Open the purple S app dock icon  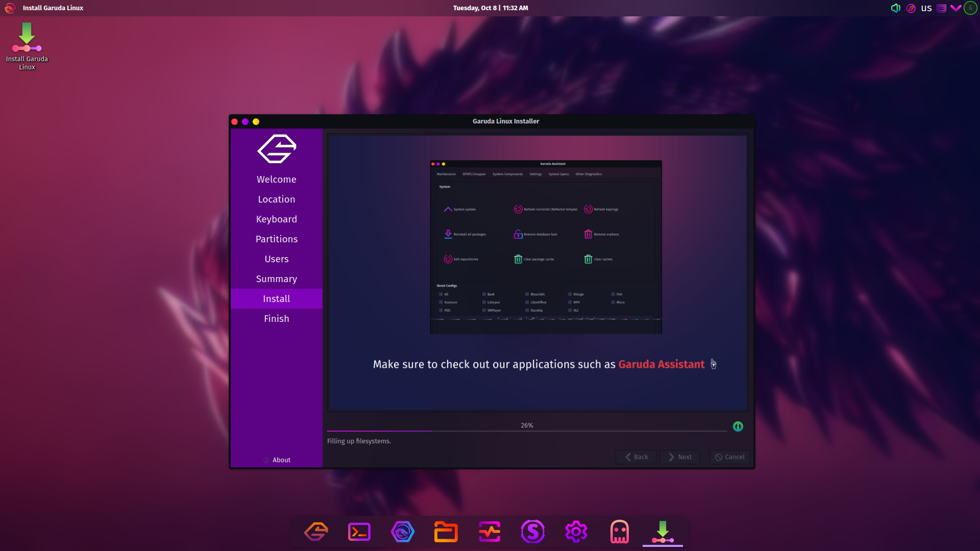[x=533, y=532]
